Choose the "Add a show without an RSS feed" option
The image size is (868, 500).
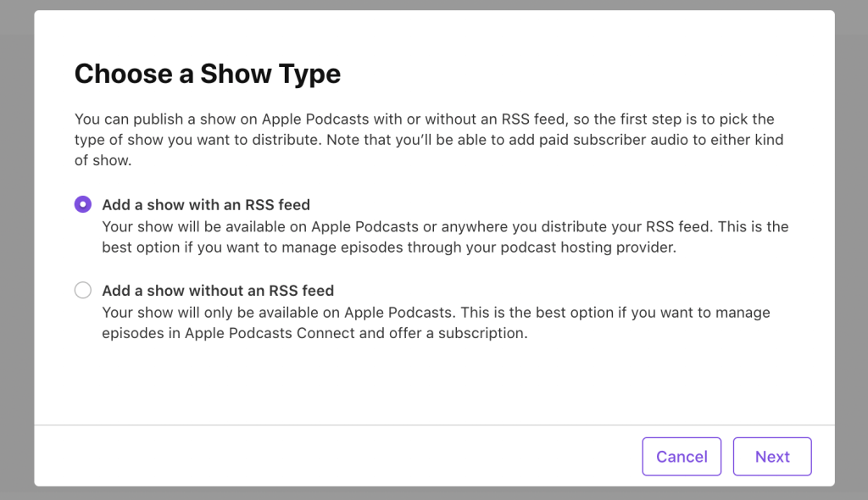82,289
